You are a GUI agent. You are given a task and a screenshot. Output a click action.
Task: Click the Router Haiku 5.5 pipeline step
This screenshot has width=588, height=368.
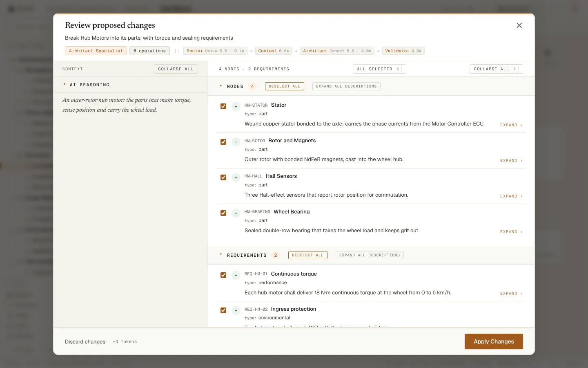(215, 51)
